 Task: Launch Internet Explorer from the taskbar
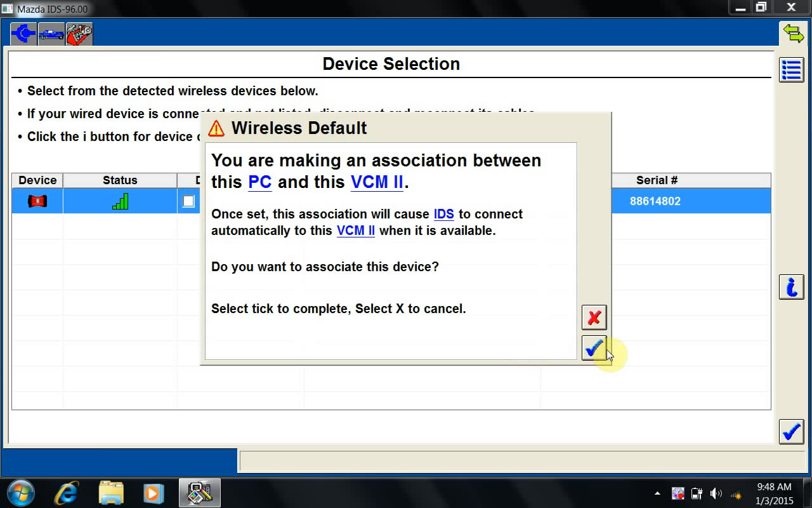point(67,493)
